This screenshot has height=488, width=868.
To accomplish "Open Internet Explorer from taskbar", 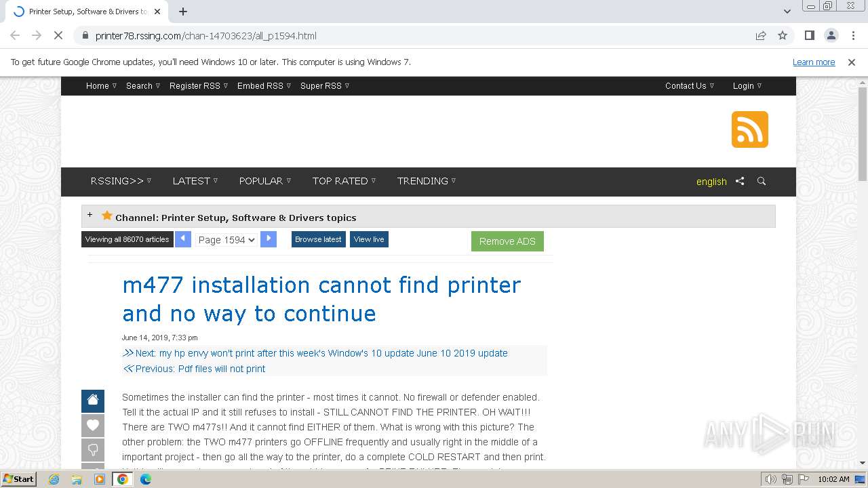I will (x=54, y=479).
